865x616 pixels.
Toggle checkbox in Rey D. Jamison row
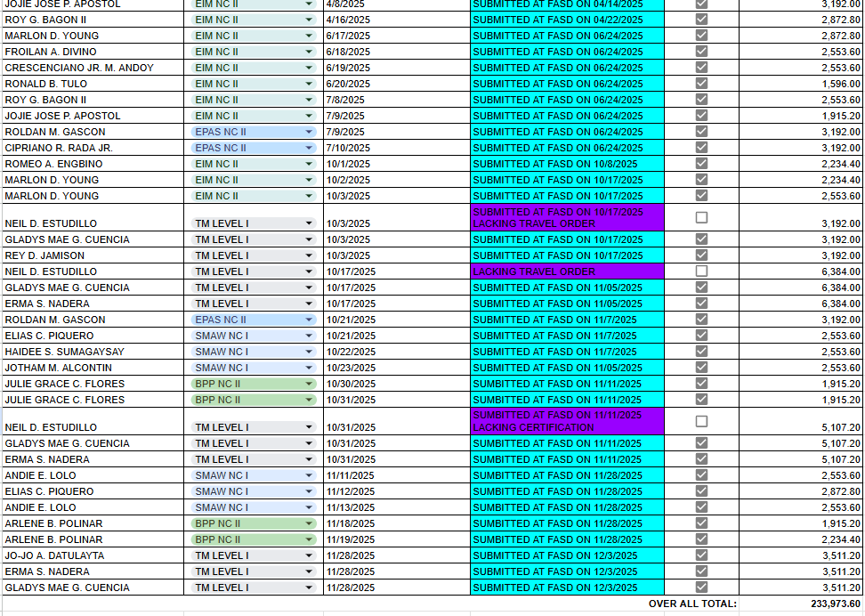click(701, 255)
